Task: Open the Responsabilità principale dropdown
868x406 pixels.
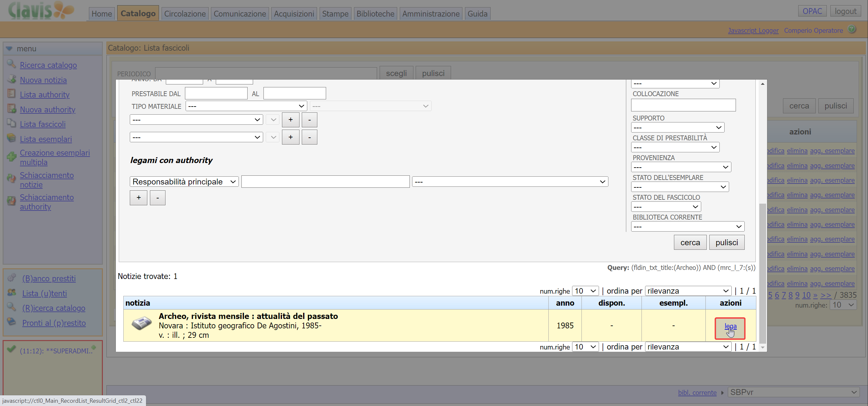Action: coord(184,182)
